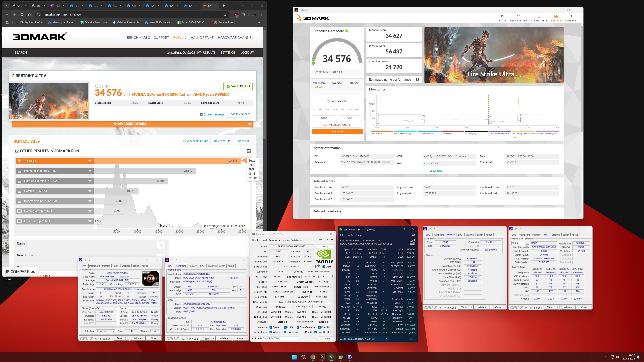
Task: Click the info icon beside Estimated game performance
Action: tap(417, 79)
